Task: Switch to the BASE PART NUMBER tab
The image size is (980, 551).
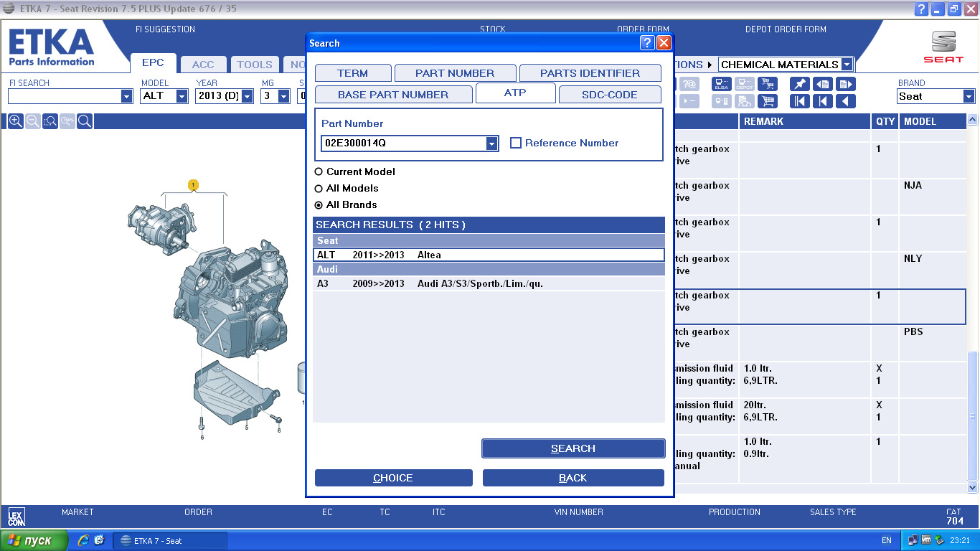Action: click(393, 95)
